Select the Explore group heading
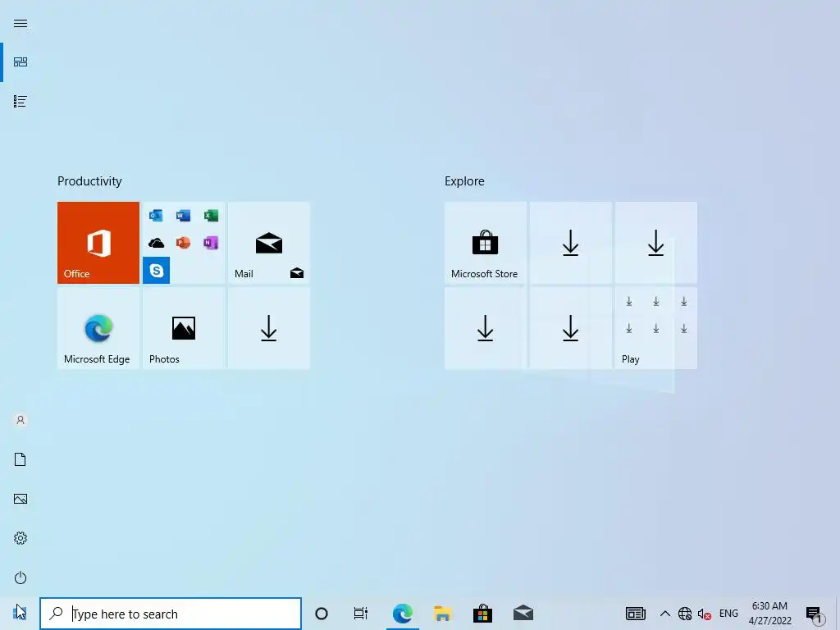 click(464, 181)
